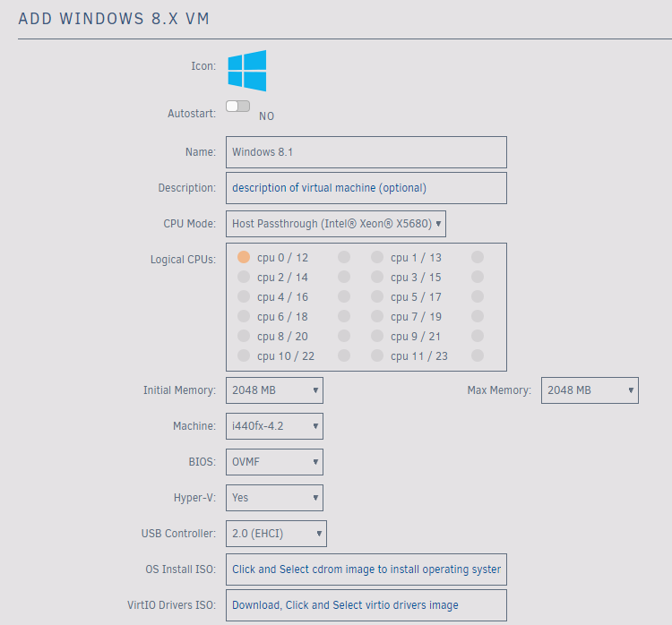The width and height of the screenshot is (672, 625).
Task: Open the Hyper-V dropdown
Action: coord(274,498)
